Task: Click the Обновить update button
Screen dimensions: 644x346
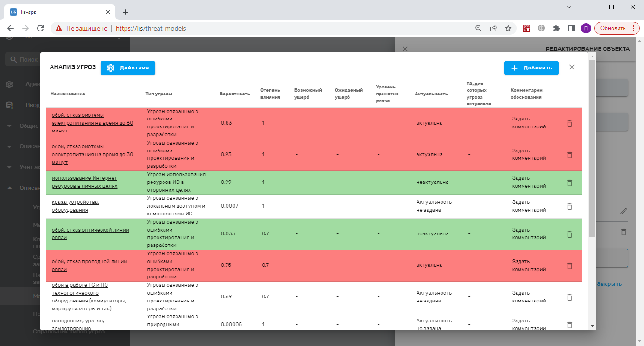Action: click(x=617, y=28)
